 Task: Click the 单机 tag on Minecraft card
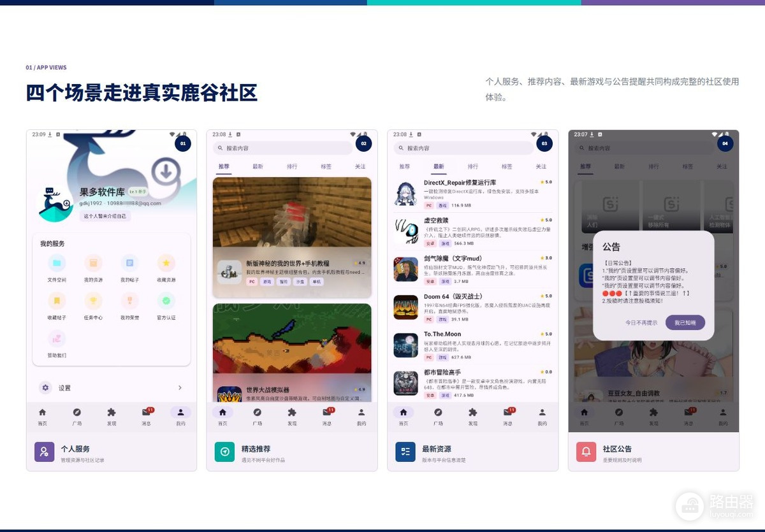coord(316,281)
